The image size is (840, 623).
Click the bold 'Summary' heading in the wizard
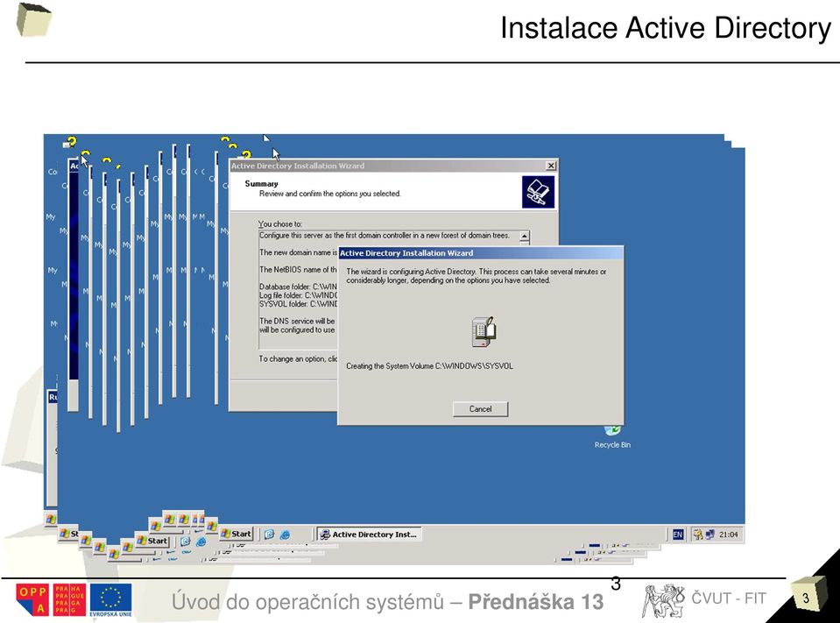pos(261,184)
